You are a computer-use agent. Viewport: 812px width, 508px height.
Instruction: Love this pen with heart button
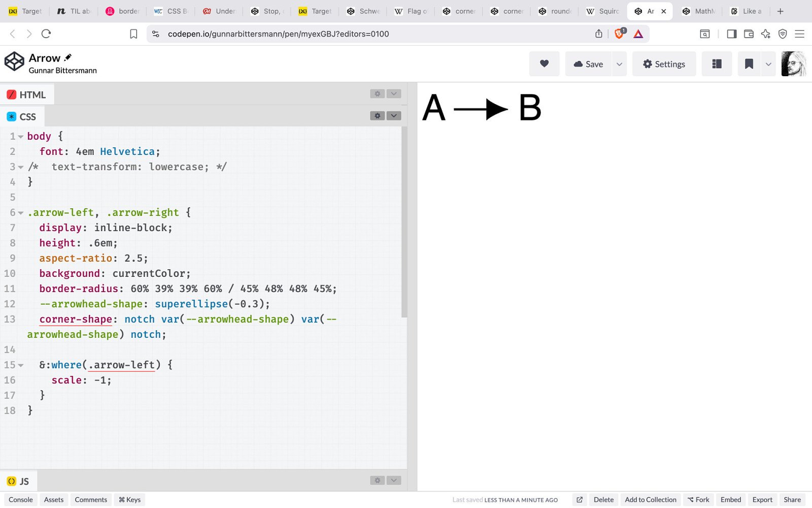pos(544,64)
